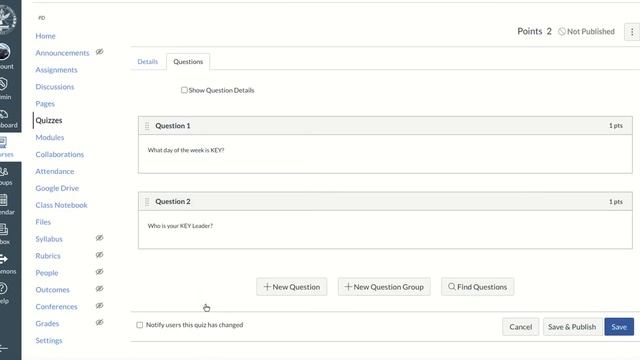Image resolution: width=640 pixels, height=360 pixels.
Task: Click the hidden-eye icon beside Outcomes
Action: pyautogui.click(x=100, y=289)
